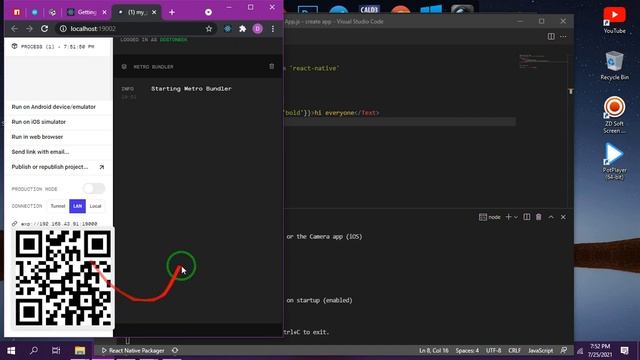Change JavaScript language mode
Viewport: 640px width, 360px height.
[540, 350]
